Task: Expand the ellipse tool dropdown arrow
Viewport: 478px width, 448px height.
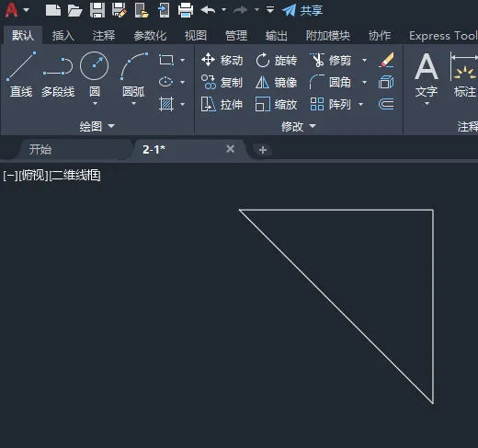Action: 182,82
